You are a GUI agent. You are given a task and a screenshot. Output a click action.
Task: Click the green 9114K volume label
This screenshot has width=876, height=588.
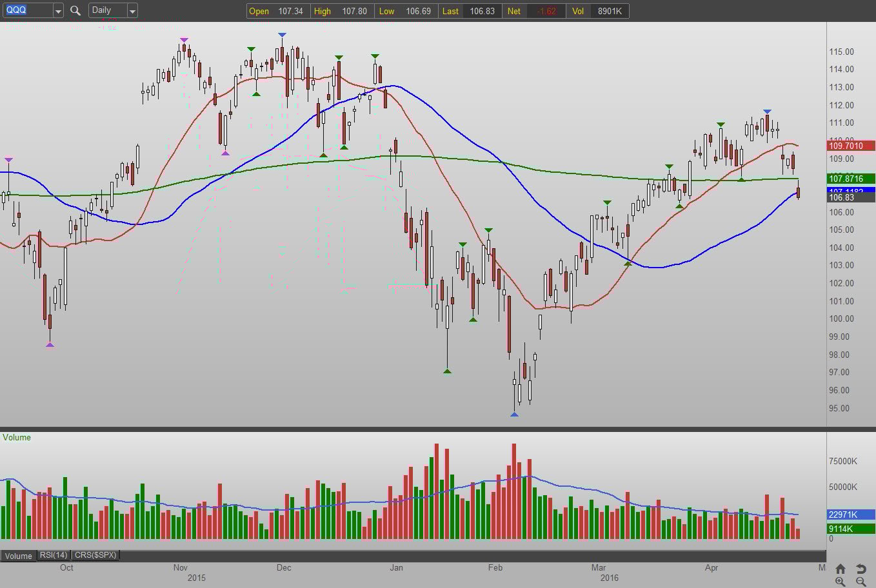[x=851, y=529]
